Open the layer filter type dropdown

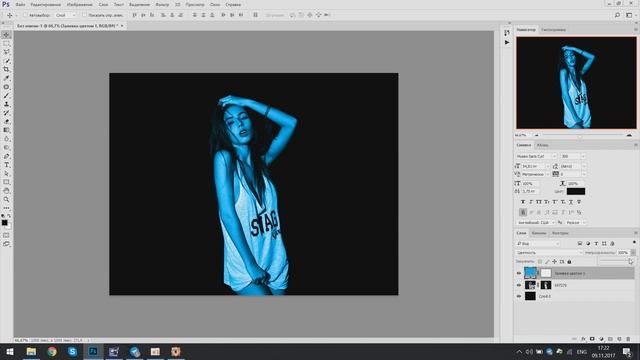pyautogui.click(x=538, y=244)
